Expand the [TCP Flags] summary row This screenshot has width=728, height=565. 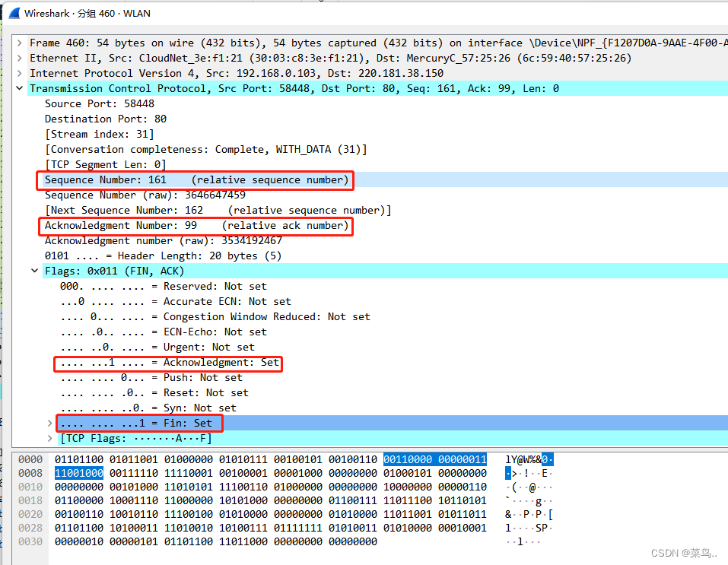pyautogui.click(x=49, y=438)
